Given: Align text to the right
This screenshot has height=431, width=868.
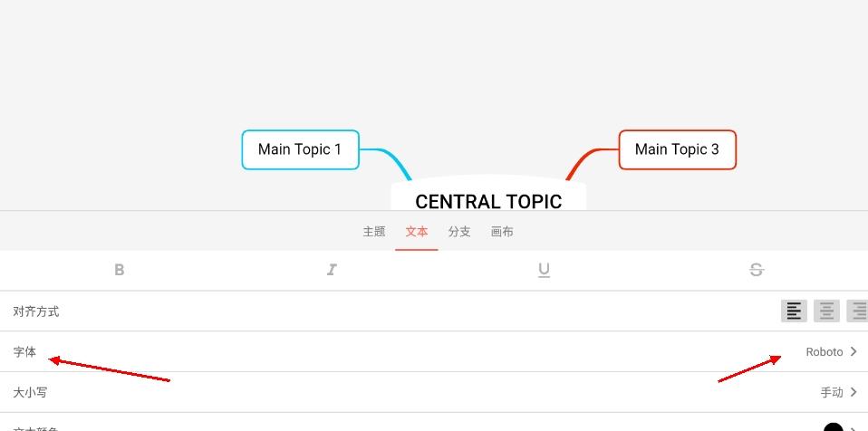Looking at the screenshot, I should click(857, 311).
